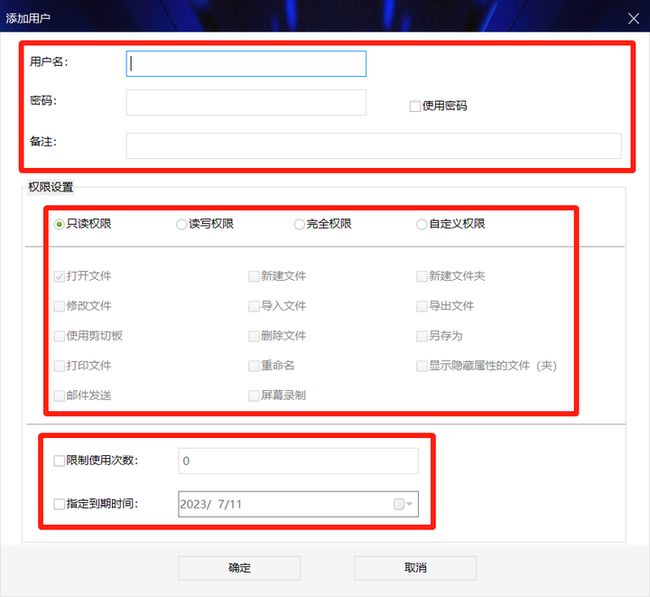Select the 完全权限 radio button
Viewport: 650px width, 597px height.
[299, 224]
